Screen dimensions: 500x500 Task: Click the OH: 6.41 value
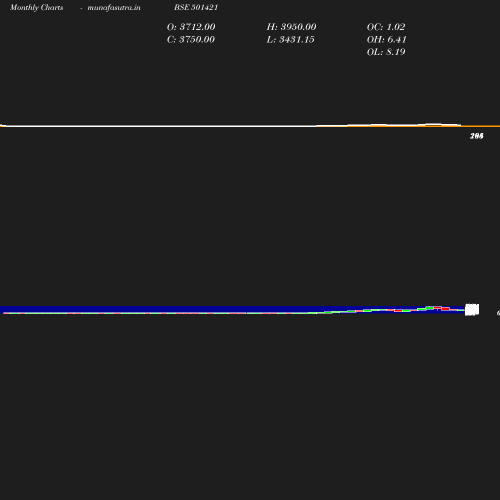(387, 39)
